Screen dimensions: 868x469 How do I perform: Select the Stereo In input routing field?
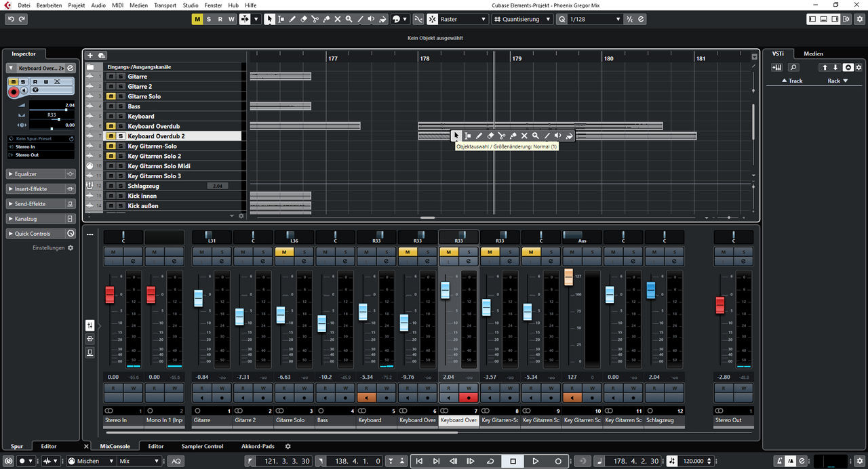pyautogui.click(x=41, y=146)
